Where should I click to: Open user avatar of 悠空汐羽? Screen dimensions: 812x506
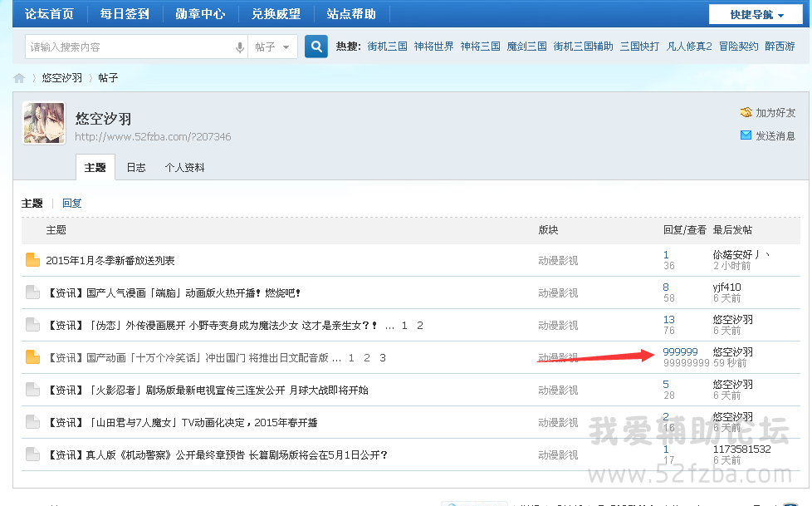(x=44, y=123)
